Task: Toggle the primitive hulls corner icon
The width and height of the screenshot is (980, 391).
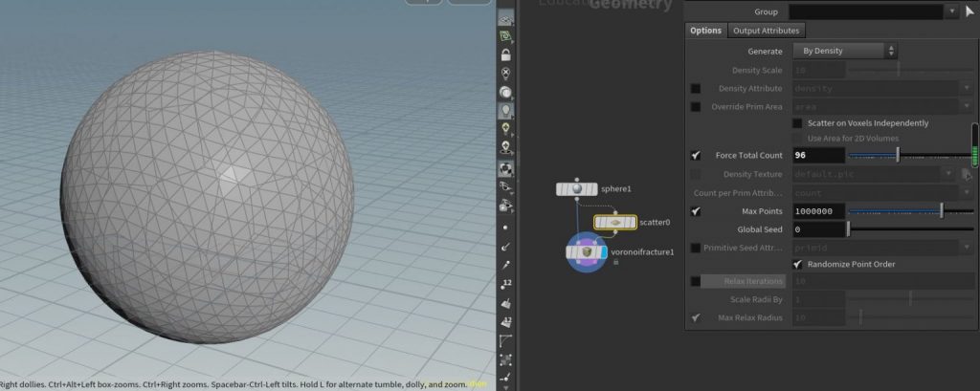Action: point(505,341)
